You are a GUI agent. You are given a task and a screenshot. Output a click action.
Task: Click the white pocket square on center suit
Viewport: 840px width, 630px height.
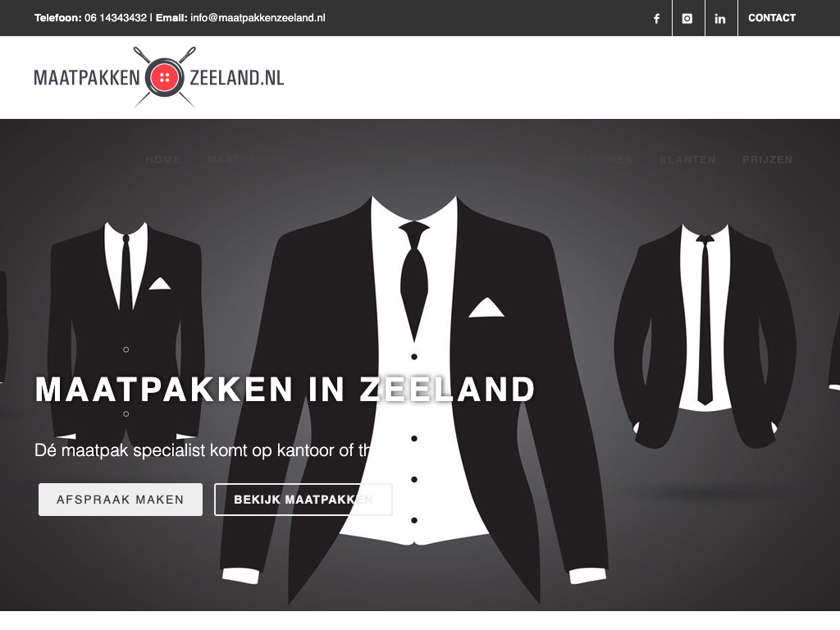pyautogui.click(x=486, y=308)
